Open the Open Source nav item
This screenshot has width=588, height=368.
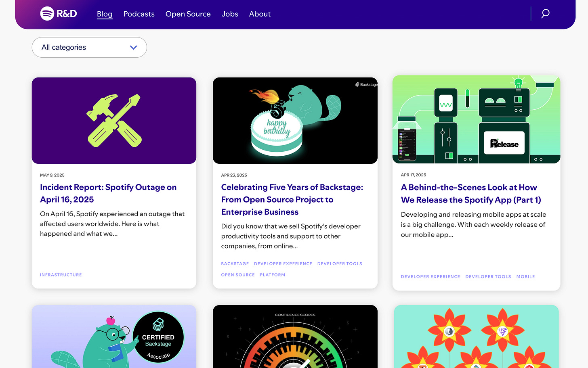coord(188,14)
